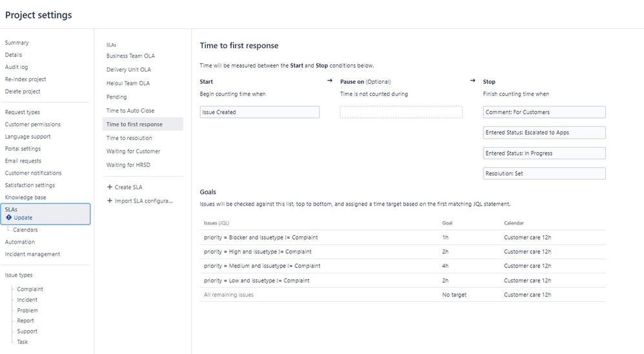Click the Issue Created start condition field

click(x=259, y=112)
